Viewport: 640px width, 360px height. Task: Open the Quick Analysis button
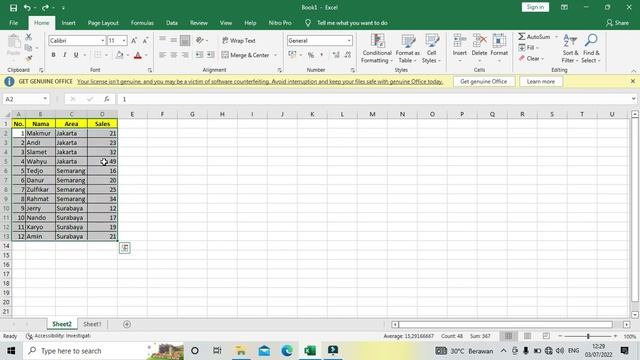click(125, 248)
